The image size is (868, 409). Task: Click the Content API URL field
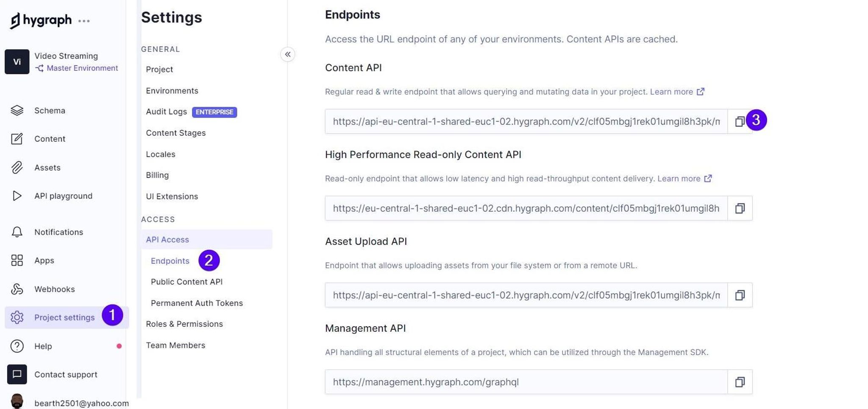[x=526, y=121]
